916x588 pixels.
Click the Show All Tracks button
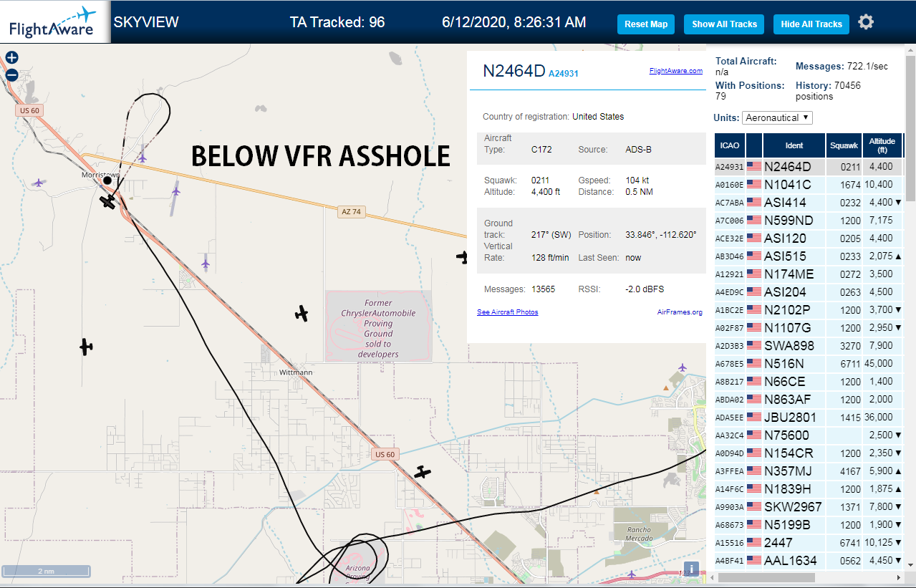click(724, 24)
